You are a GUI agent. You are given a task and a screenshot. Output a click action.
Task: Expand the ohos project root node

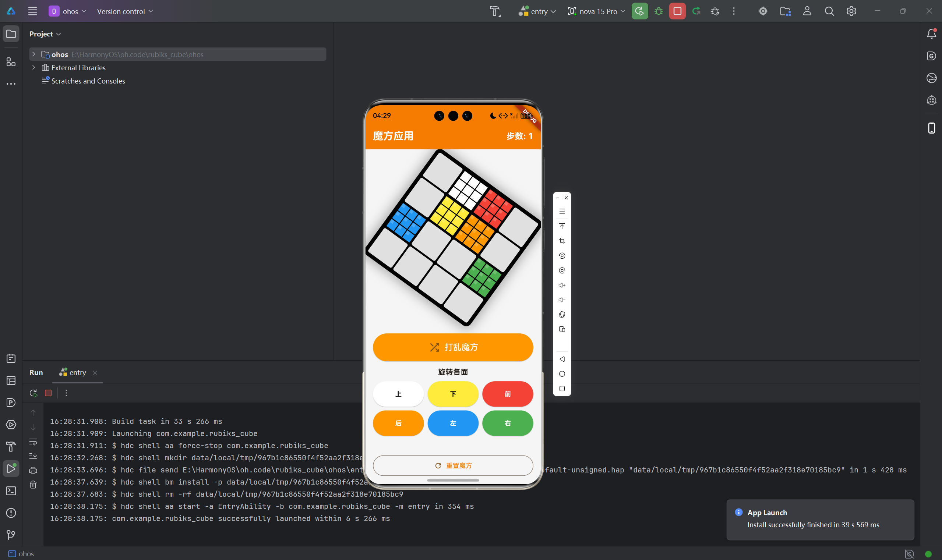(33, 54)
